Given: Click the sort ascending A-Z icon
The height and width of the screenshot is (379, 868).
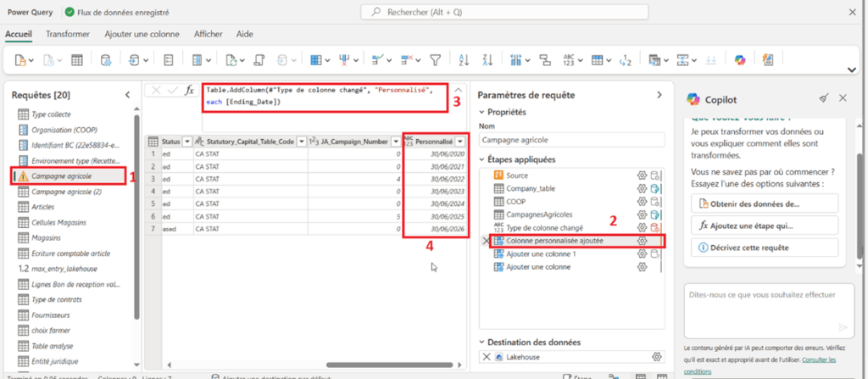Looking at the screenshot, I should click(x=463, y=60).
